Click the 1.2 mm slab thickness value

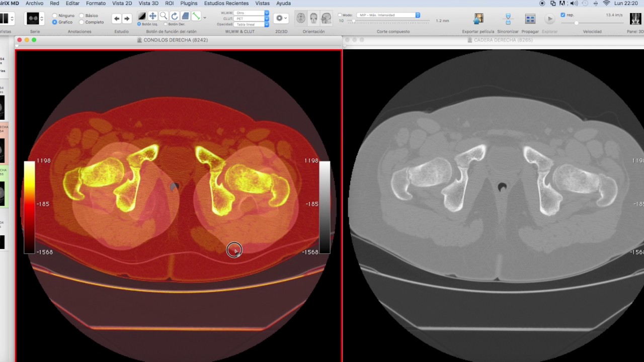click(x=442, y=21)
